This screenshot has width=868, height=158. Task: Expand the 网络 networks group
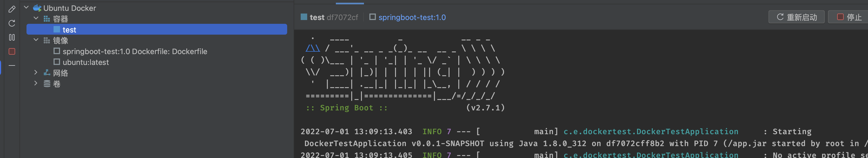click(36, 73)
